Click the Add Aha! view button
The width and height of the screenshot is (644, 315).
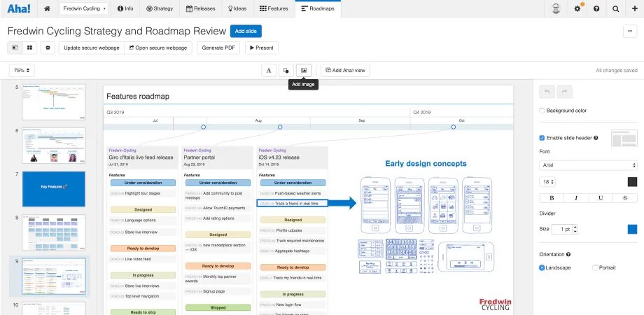[345, 70]
